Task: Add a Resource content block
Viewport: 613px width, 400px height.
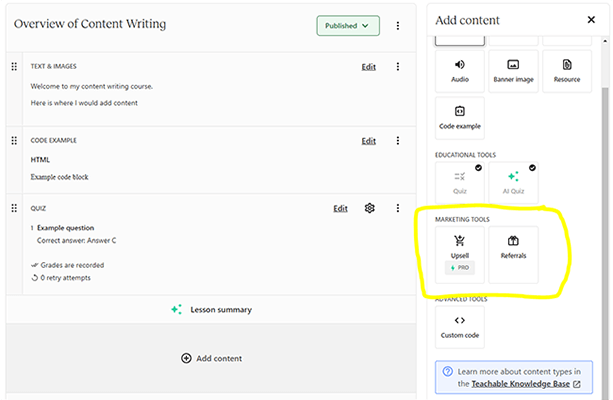Action: pyautogui.click(x=566, y=71)
